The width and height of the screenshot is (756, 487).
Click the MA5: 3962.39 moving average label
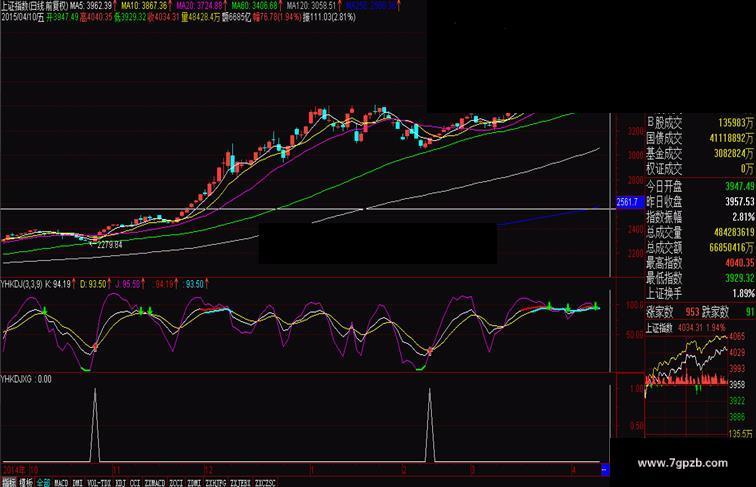click(91, 6)
